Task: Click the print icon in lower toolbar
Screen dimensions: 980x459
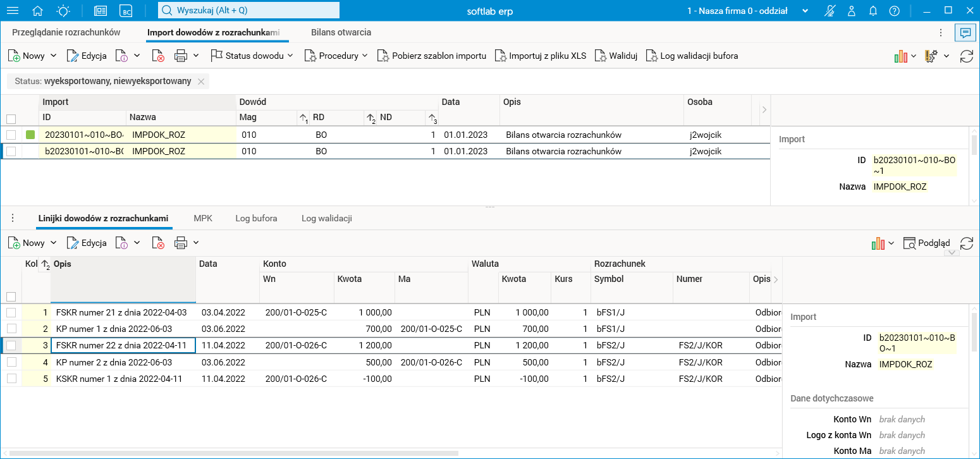Action: (x=181, y=243)
